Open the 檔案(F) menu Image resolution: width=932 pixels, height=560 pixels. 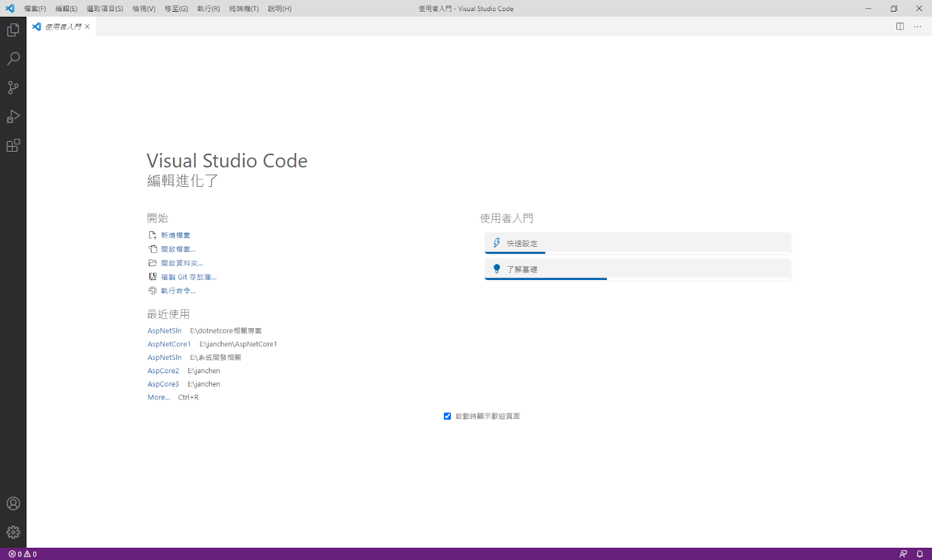point(35,9)
